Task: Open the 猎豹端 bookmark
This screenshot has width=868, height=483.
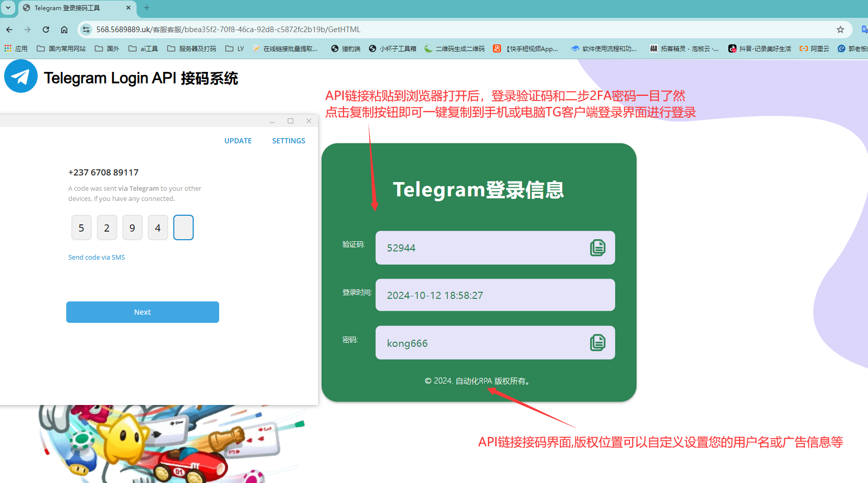Action: [x=346, y=48]
